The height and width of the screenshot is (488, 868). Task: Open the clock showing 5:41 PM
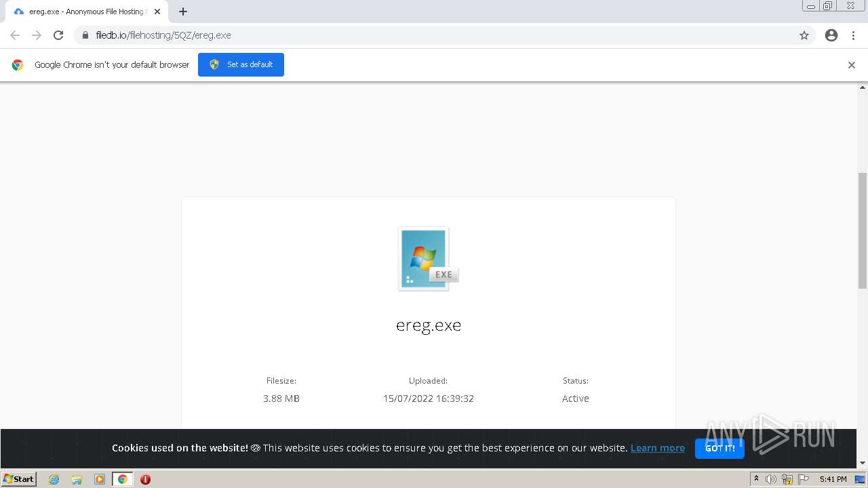pos(833,479)
